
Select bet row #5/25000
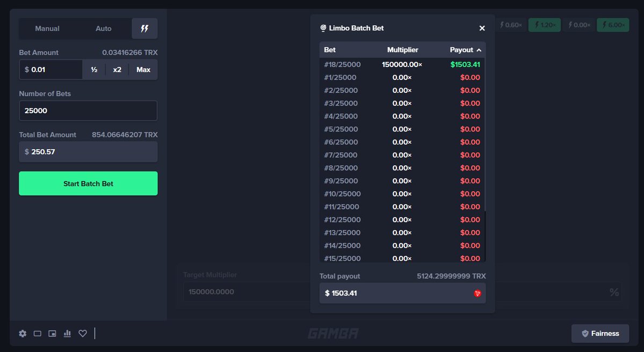pyautogui.click(x=402, y=129)
